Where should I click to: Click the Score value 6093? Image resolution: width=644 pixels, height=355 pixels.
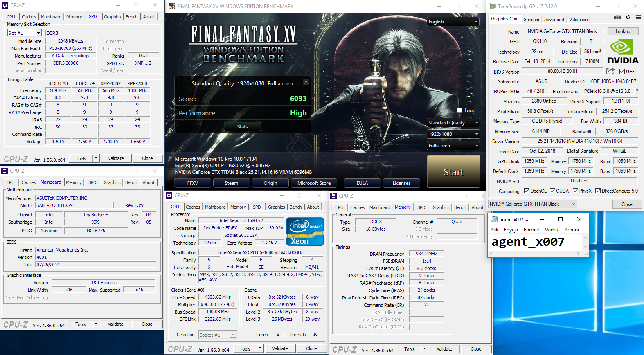[x=298, y=99]
